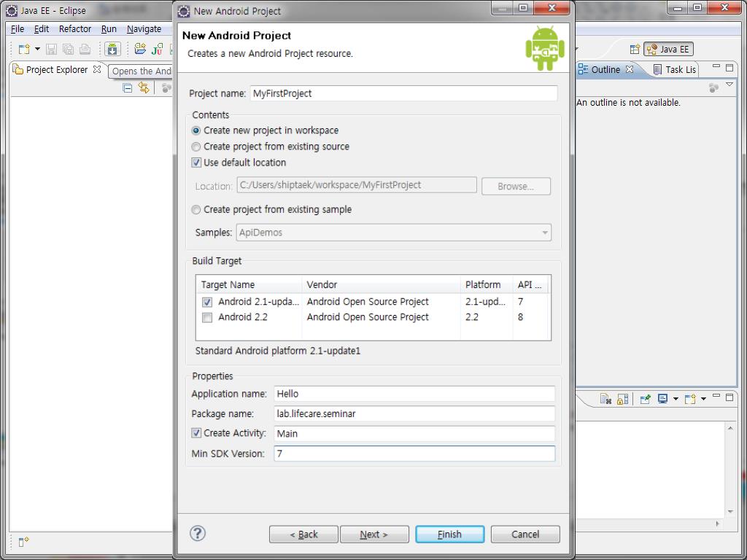Screen dimensions: 747x560
Task: Open the Navigate menu
Action: pos(144,29)
